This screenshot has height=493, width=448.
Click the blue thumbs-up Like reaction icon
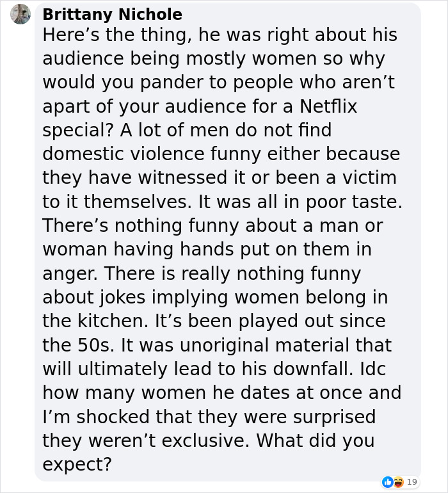(x=387, y=481)
